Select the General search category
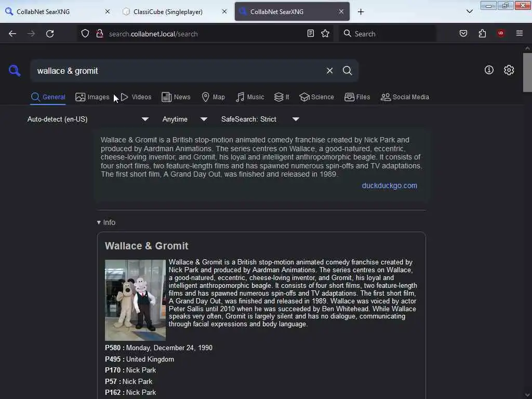The height and width of the screenshot is (399, 532). point(48,97)
